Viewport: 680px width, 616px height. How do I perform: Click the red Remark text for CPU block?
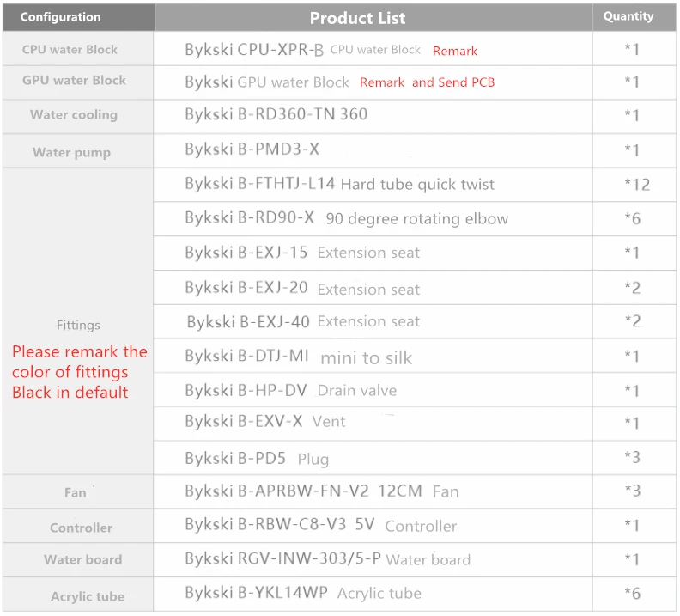tap(454, 52)
